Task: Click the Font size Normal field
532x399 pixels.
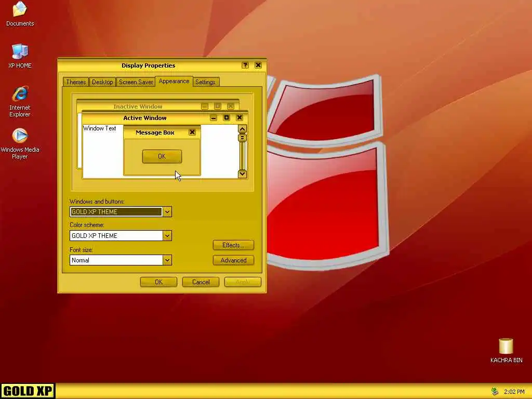Action: pyautogui.click(x=116, y=260)
